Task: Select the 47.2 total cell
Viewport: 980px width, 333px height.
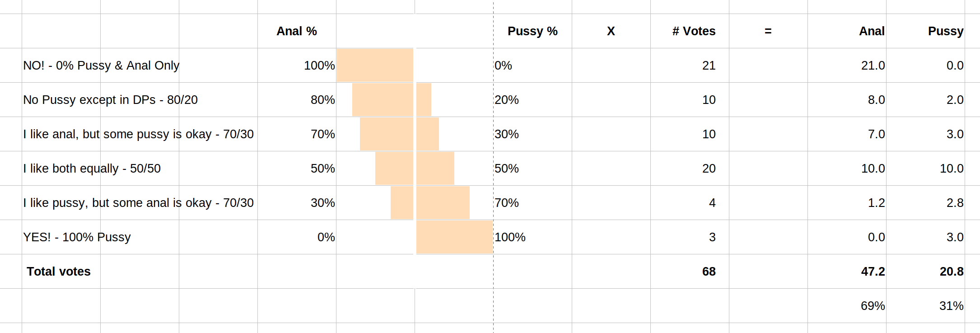Action: point(873,272)
